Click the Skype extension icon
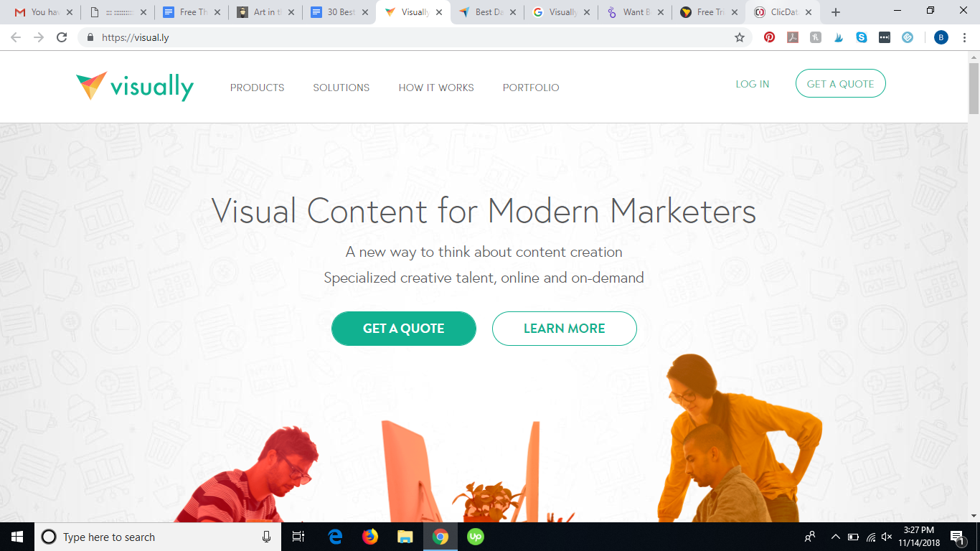Image resolution: width=980 pixels, height=551 pixels. tap(862, 37)
